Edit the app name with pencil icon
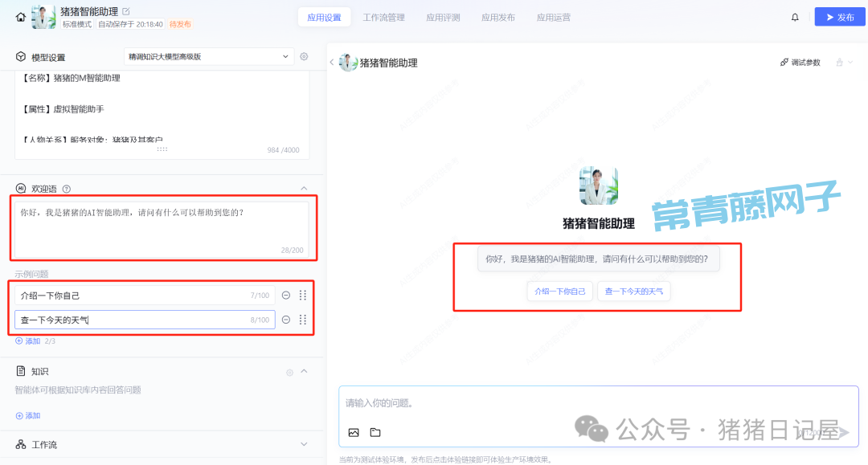This screenshot has height=465, width=868. click(126, 11)
